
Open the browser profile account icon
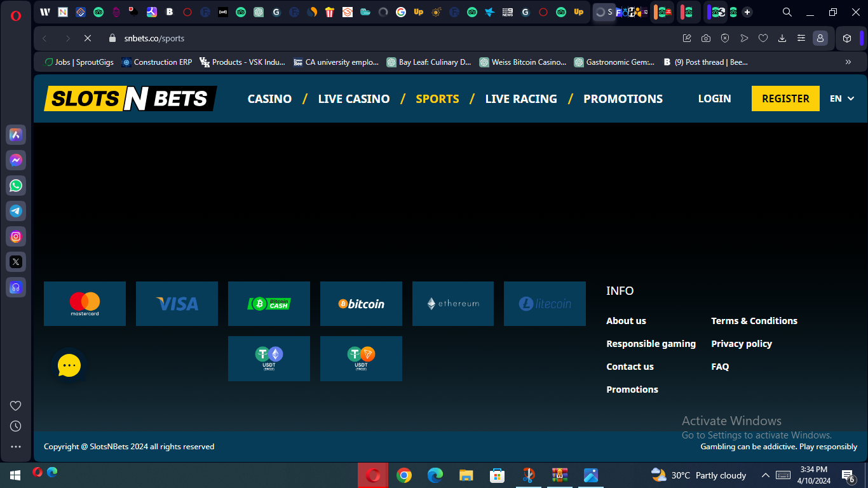pyautogui.click(x=820, y=38)
